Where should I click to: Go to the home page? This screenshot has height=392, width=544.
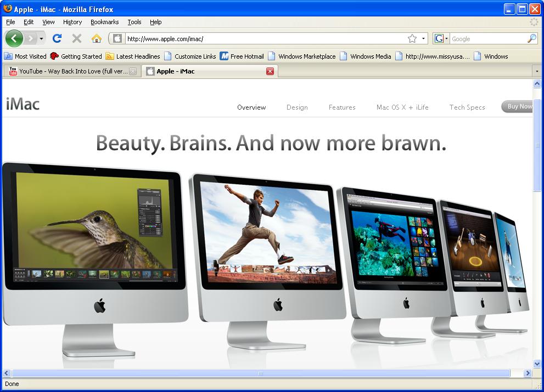(x=97, y=38)
